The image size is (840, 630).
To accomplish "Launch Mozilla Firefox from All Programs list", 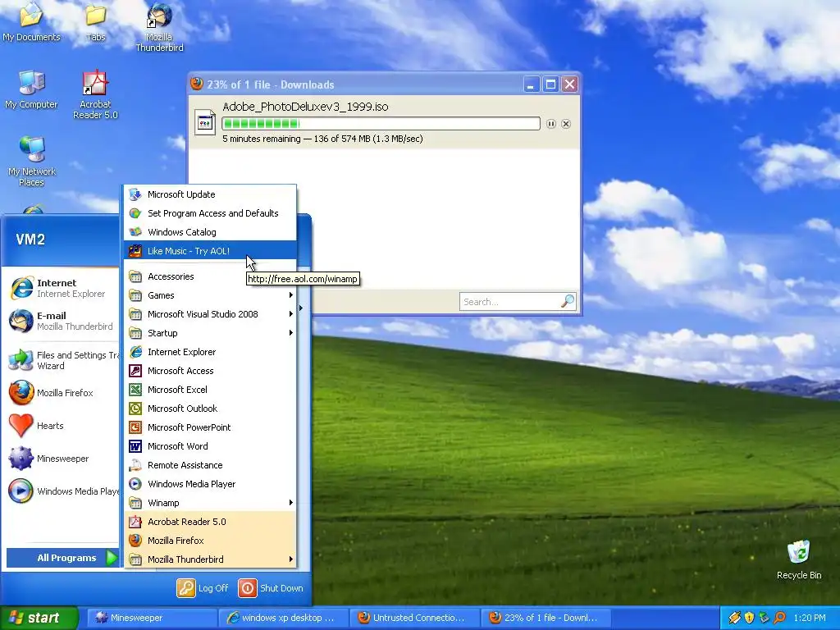I will (210, 541).
